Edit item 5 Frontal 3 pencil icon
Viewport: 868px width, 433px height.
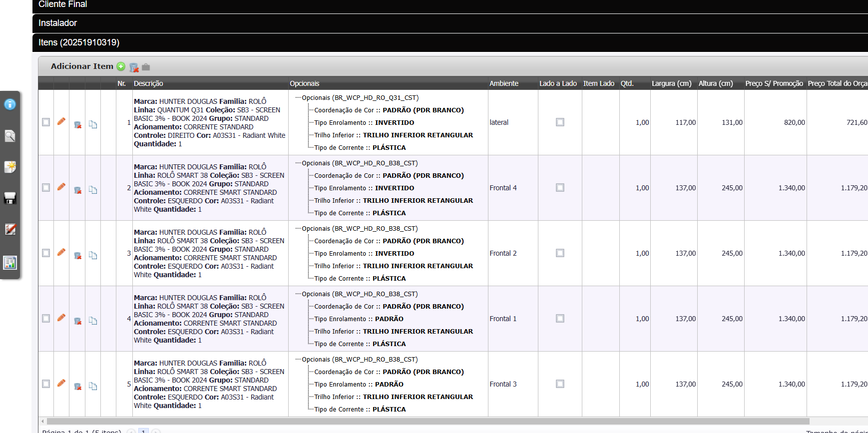point(61,383)
